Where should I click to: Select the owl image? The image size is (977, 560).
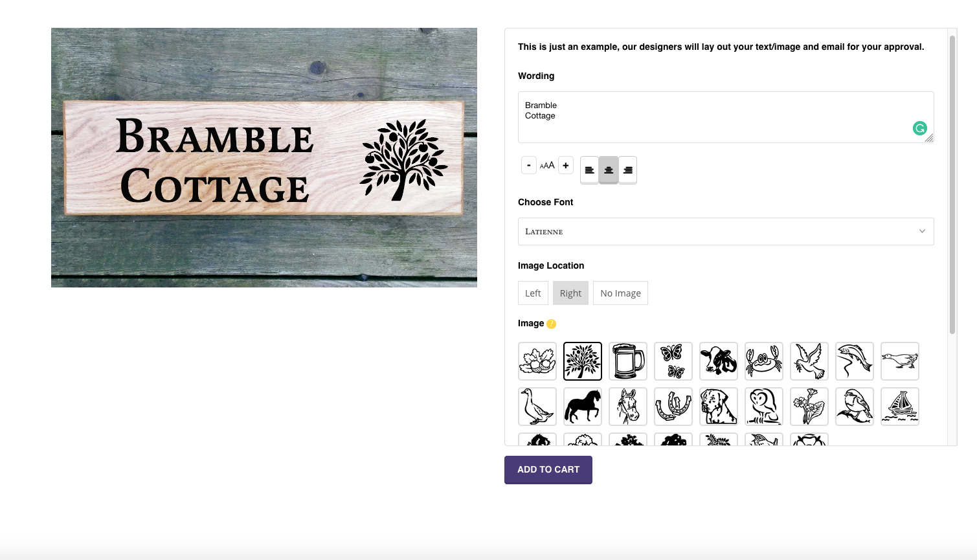coord(764,407)
